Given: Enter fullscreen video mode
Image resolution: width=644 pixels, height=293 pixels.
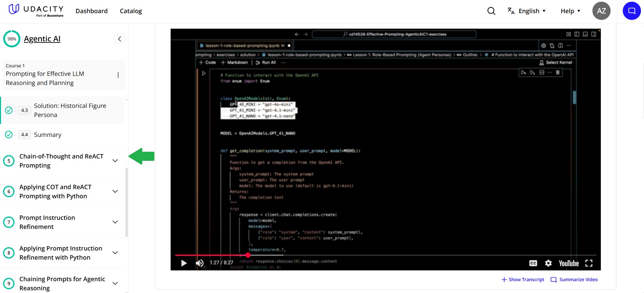Looking at the screenshot, I should [x=589, y=263].
